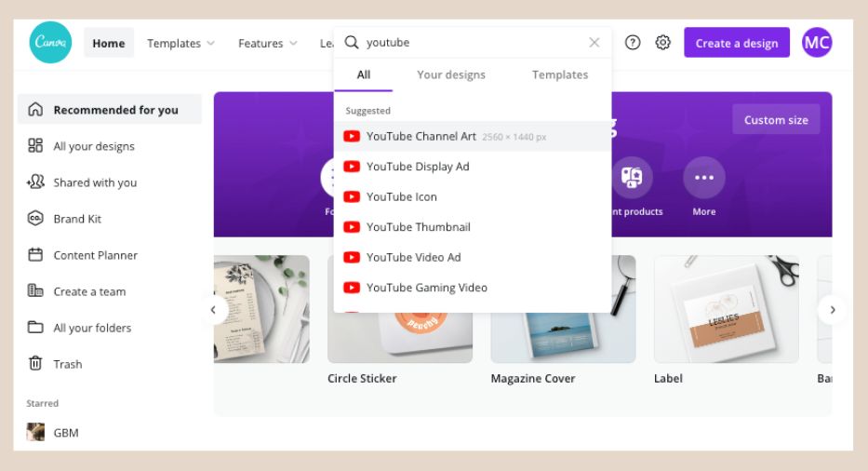The height and width of the screenshot is (471, 868).
Task: Open the Home tab
Action: [x=109, y=43]
